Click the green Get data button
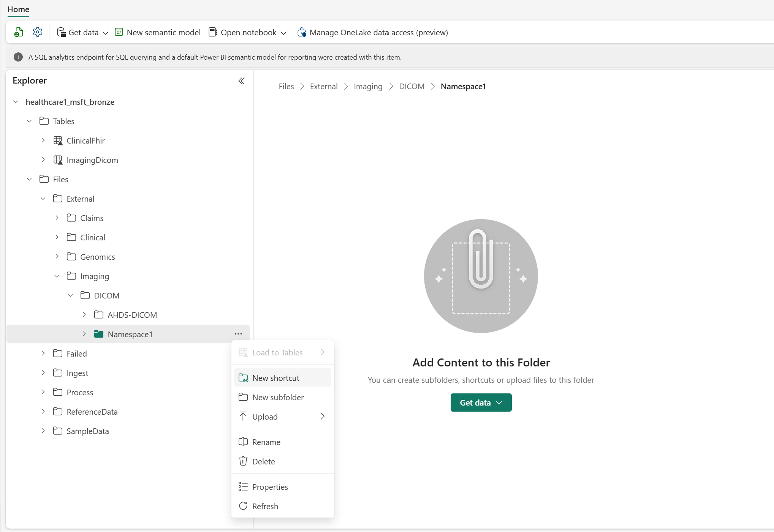This screenshot has width=774, height=532. [481, 403]
